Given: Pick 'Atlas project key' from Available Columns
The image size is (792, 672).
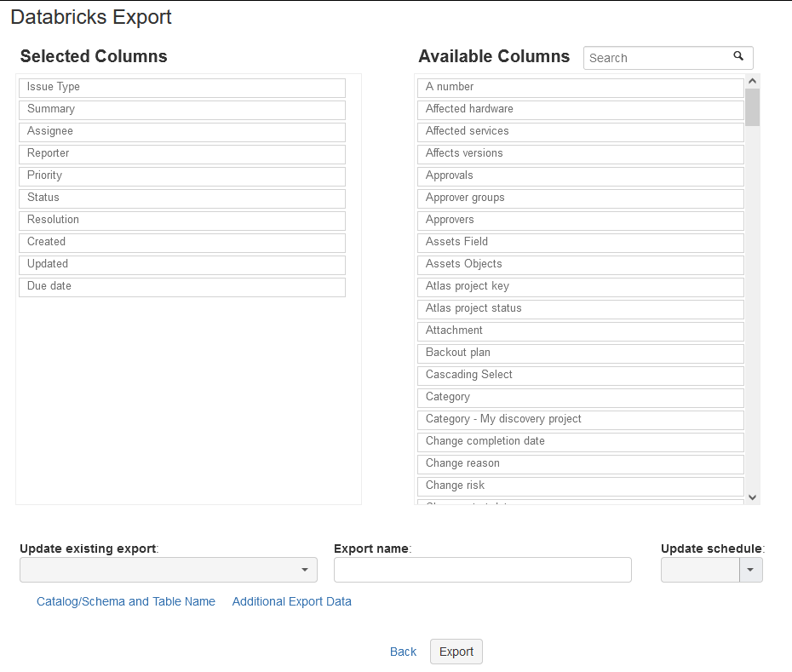Looking at the screenshot, I should pos(581,287).
